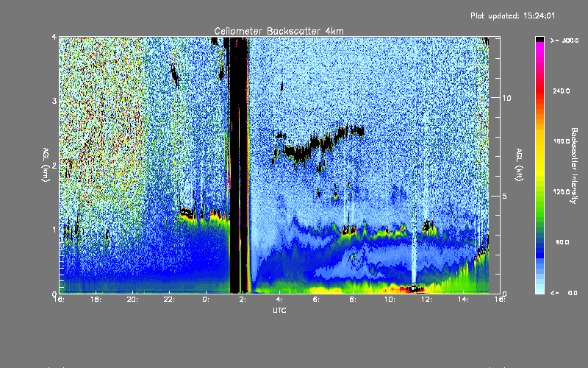The image size is (588, 368).
Task: Click the '3' km tick label on left axis
Action: tap(54, 101)
